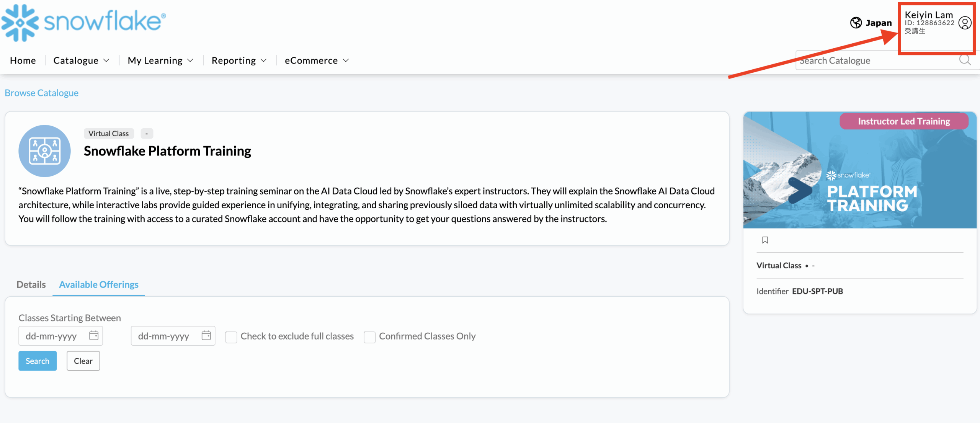Check to exclude full classes

click(231, 337)
